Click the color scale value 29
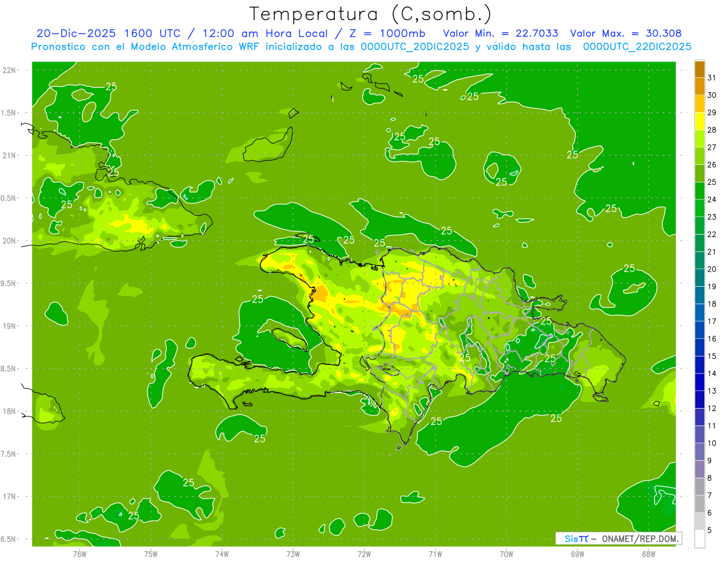This screenshot has width=728, height=562. point(712,112)
